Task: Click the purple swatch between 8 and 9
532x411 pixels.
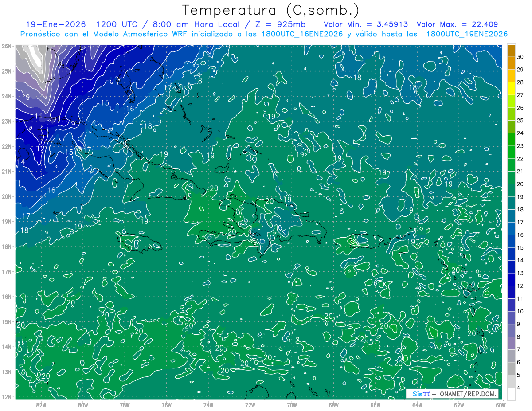Action: (x=511, y=330)
